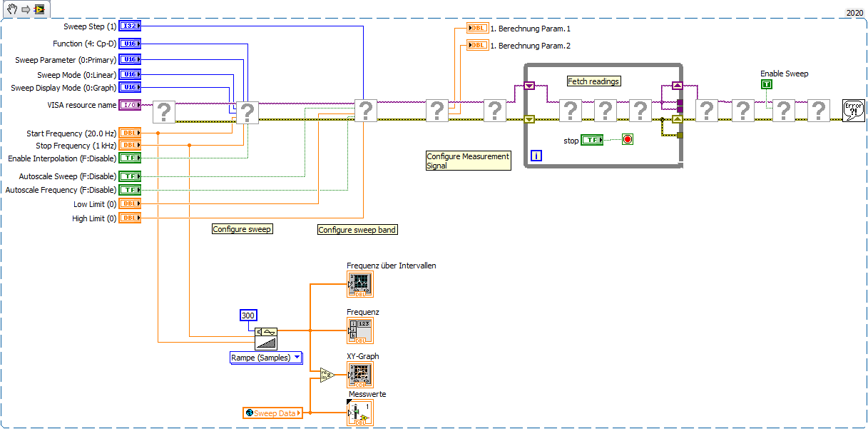Click the 'Sweep Step (1)' label
The height and width of the screenshot is (429, 868).
pyautogui.click(x=89, y=26)
